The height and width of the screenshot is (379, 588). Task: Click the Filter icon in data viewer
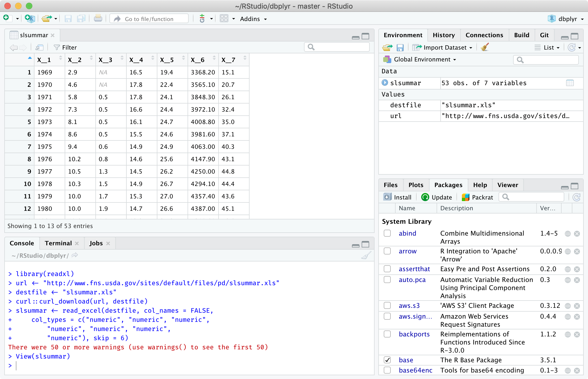pyautogui.click(x=56, y=47)
